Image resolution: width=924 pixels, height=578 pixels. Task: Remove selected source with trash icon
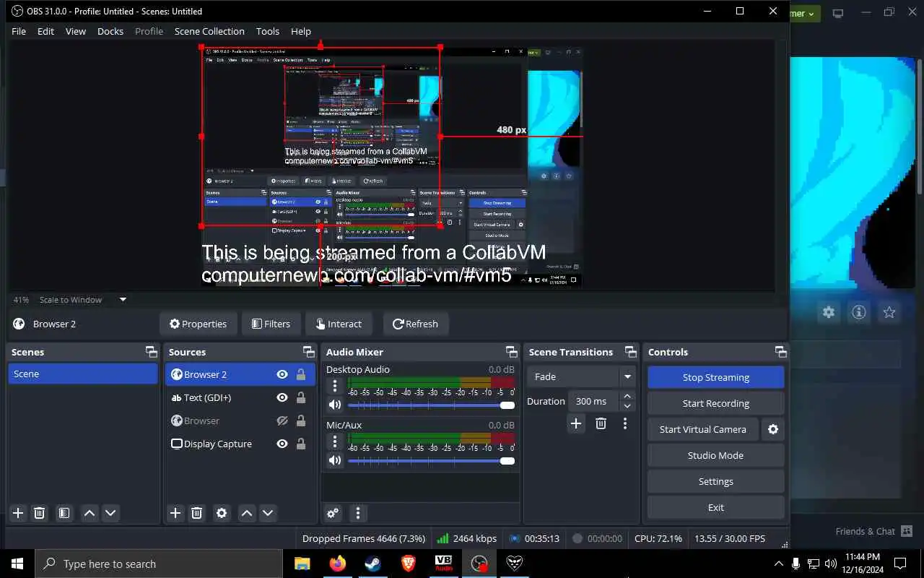(x=196, y=513)
